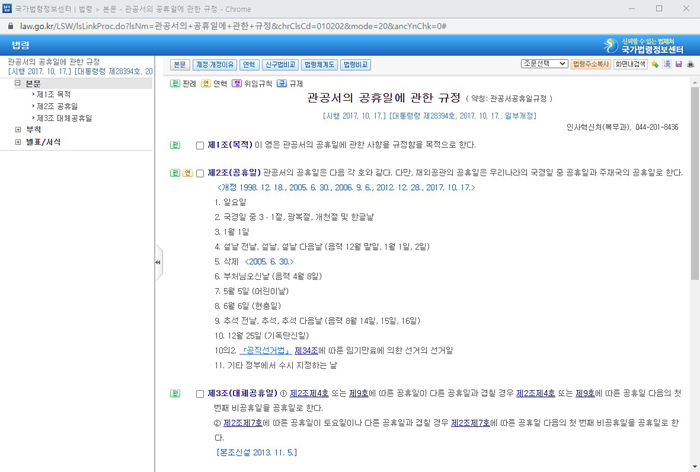Expand the 부칙 tree node

click(x=18, y=129)
